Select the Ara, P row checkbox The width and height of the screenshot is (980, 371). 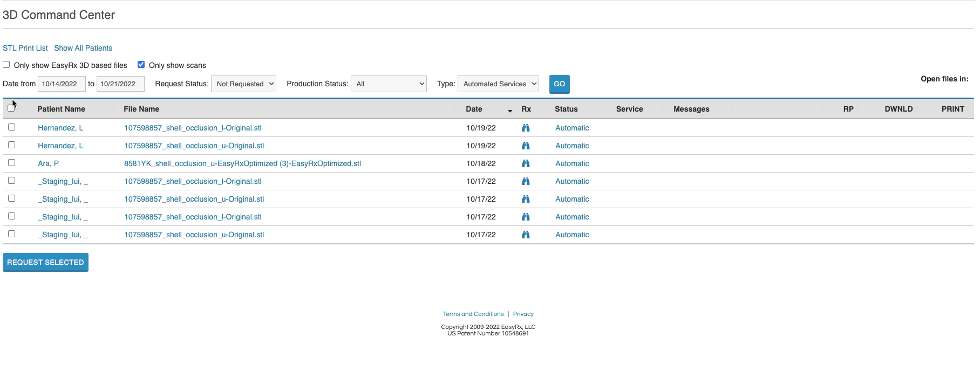pyautogui.click(x=11, y=163)
